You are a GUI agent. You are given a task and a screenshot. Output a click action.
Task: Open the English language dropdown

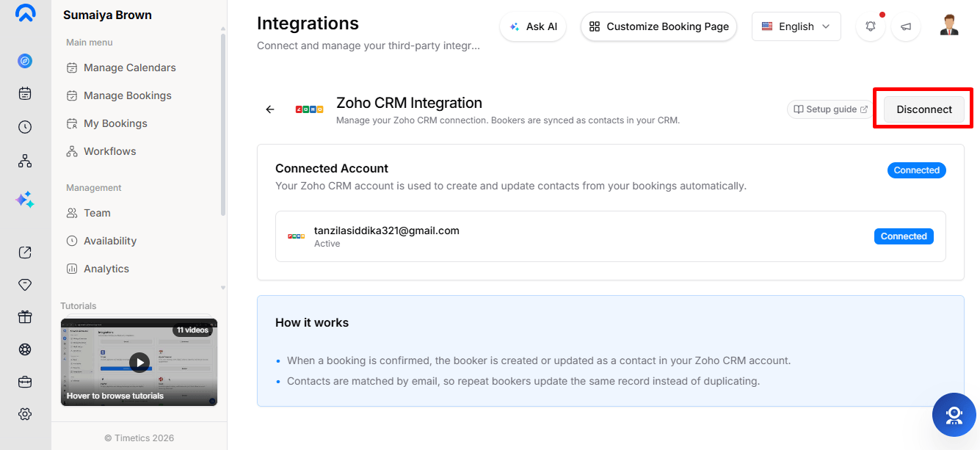point(796,26)
